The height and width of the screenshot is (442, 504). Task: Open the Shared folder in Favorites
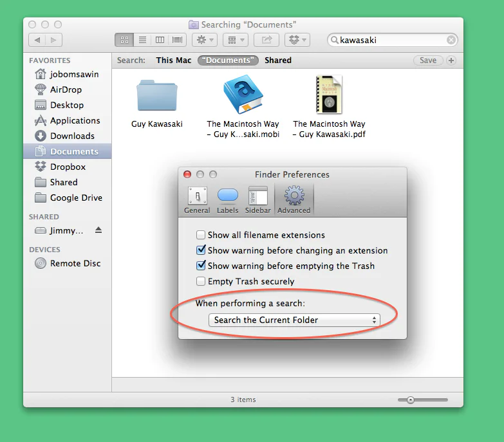click(67, 182)
